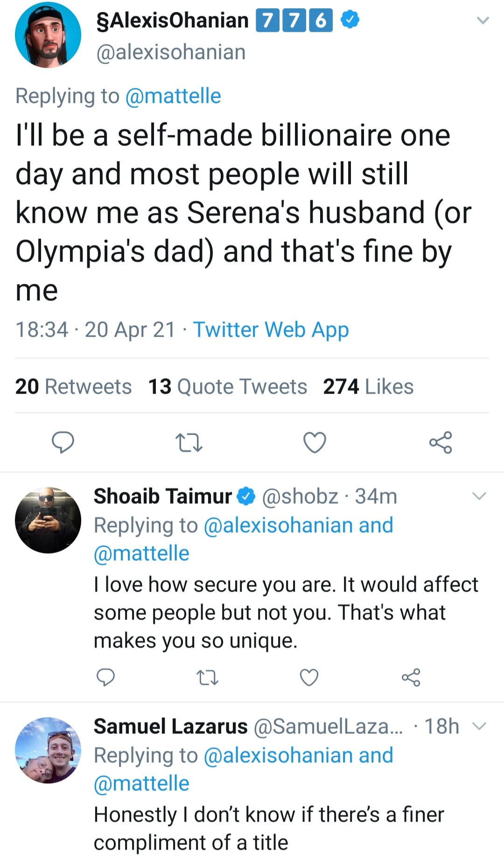Open @mattelle link in main tweet header
This screenshot has height=865, width=504.
(173, 96)
